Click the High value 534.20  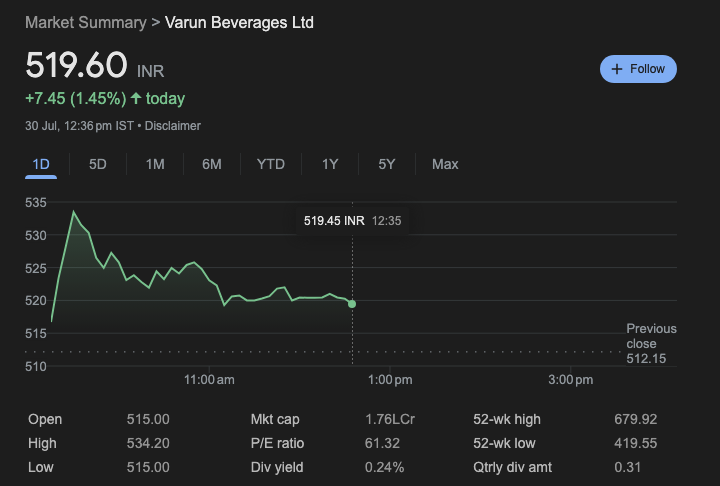pyautogui.click(x=148, y=443)
